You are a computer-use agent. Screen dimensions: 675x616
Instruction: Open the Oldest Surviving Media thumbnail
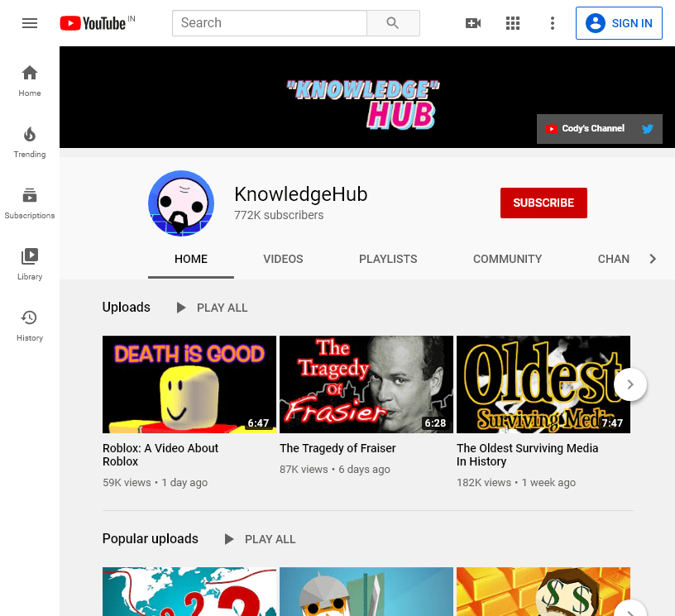pyautogui.click(x=543, y=384)
